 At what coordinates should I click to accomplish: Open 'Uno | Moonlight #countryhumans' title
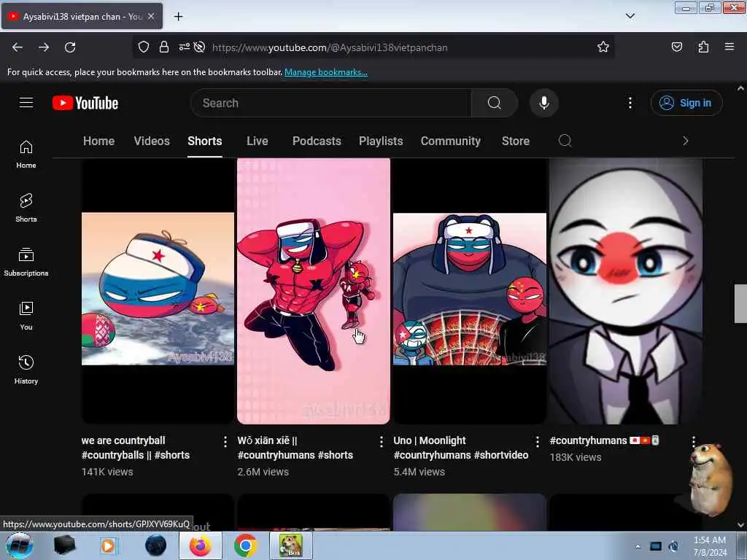coord(461,448)
